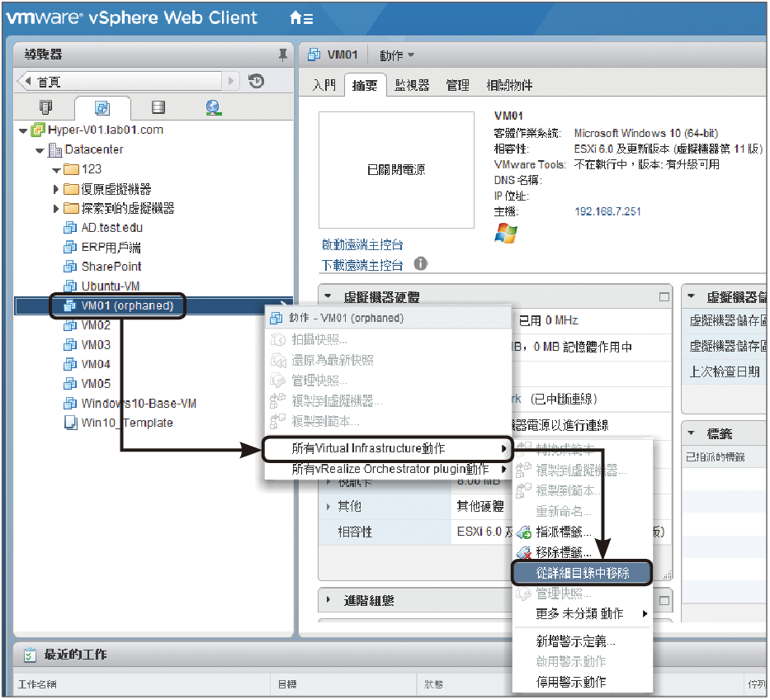The image size is (770, 700).
Task: Click the forward navigation arrow
Action: pos(231,81)
